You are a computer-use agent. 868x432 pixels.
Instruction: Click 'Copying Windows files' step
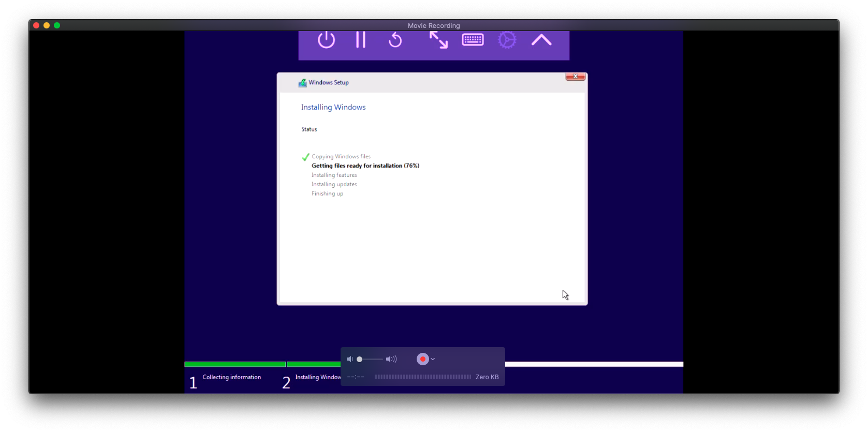[341, 156]
